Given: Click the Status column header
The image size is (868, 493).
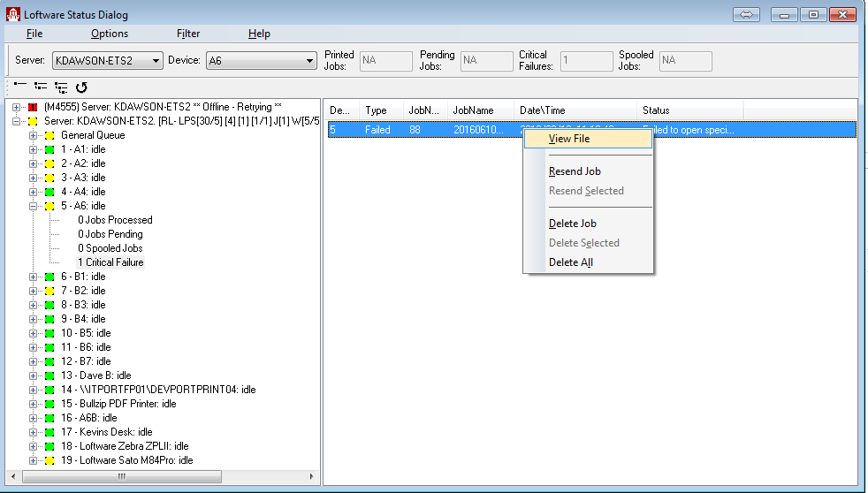Looking at the screenshot, I should [x=689, y=110].
